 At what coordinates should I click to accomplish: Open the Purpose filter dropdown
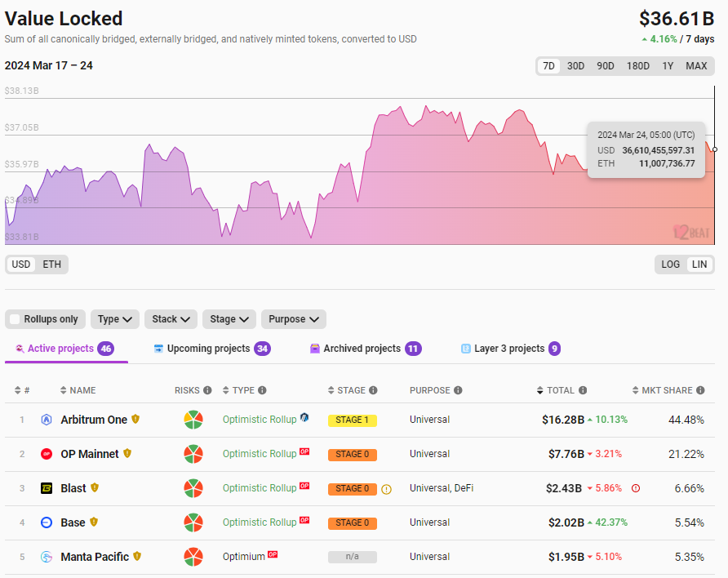[x=294, y=319]
